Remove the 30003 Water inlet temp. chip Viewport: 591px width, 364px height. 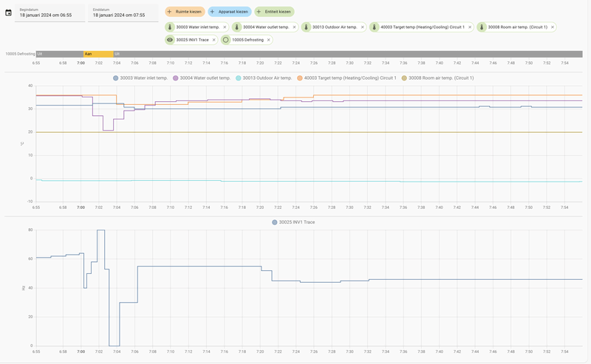point(225,27)
